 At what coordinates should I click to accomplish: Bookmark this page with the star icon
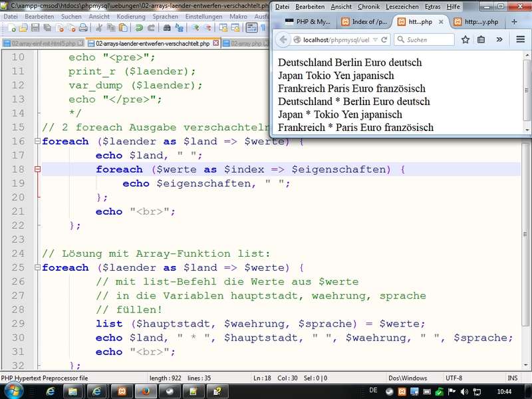point(465,40)
